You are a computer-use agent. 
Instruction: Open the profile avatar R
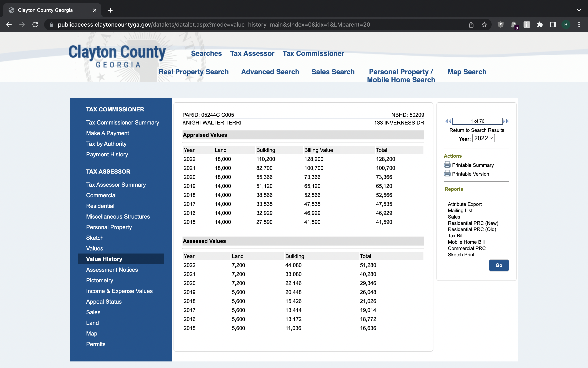pyautogui.click(x=566, y=25)
